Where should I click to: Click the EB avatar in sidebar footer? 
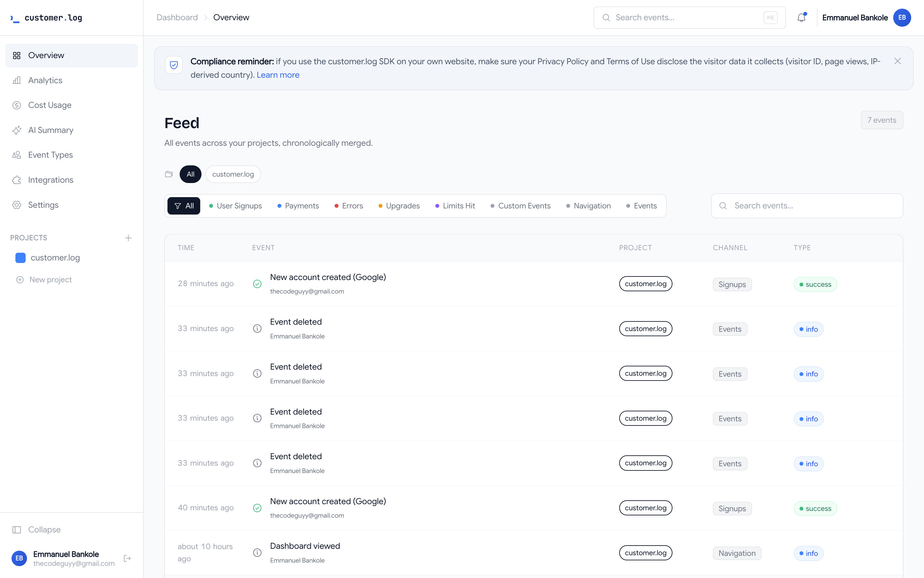[x=19, y=558]
